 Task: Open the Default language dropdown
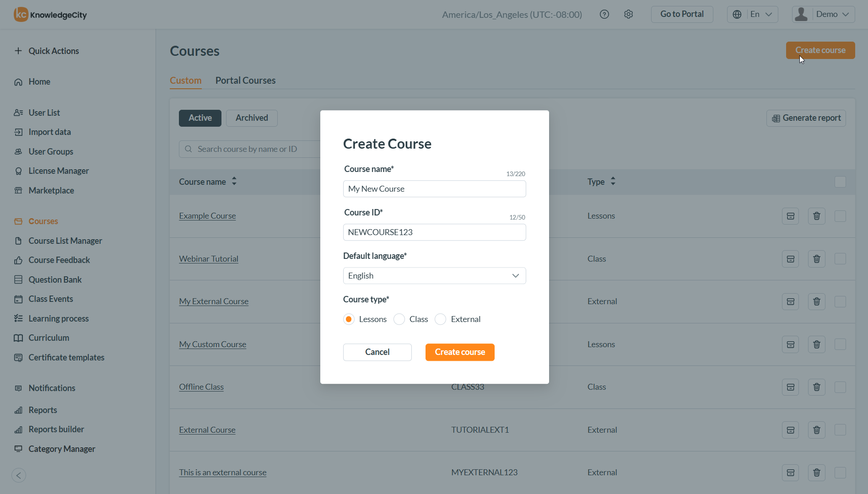[434, 276]
